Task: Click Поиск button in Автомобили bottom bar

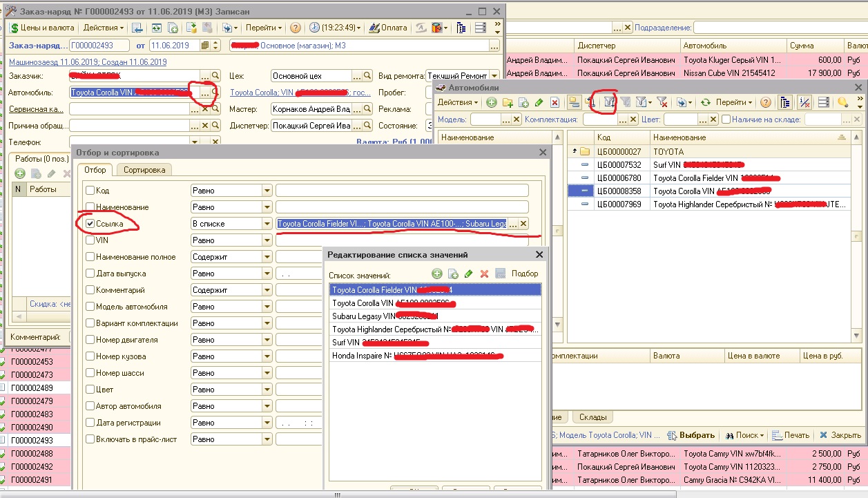Action: pos(745,435)
